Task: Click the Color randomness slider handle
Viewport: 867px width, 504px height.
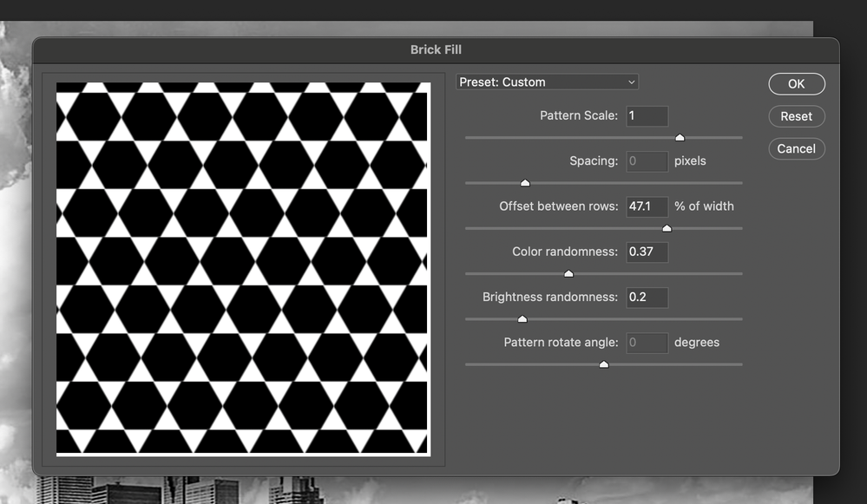Action: pos(568,273)
